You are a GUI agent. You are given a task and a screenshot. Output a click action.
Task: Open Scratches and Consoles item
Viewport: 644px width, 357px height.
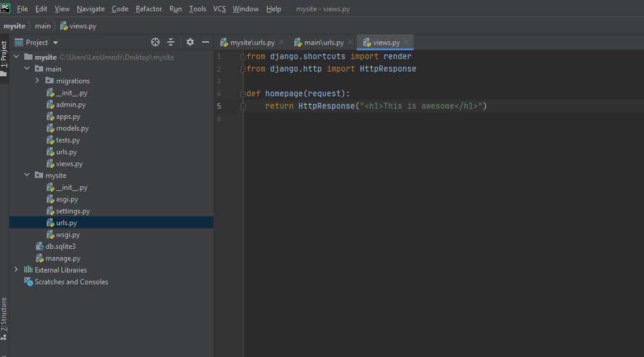[x=71, y=282]
